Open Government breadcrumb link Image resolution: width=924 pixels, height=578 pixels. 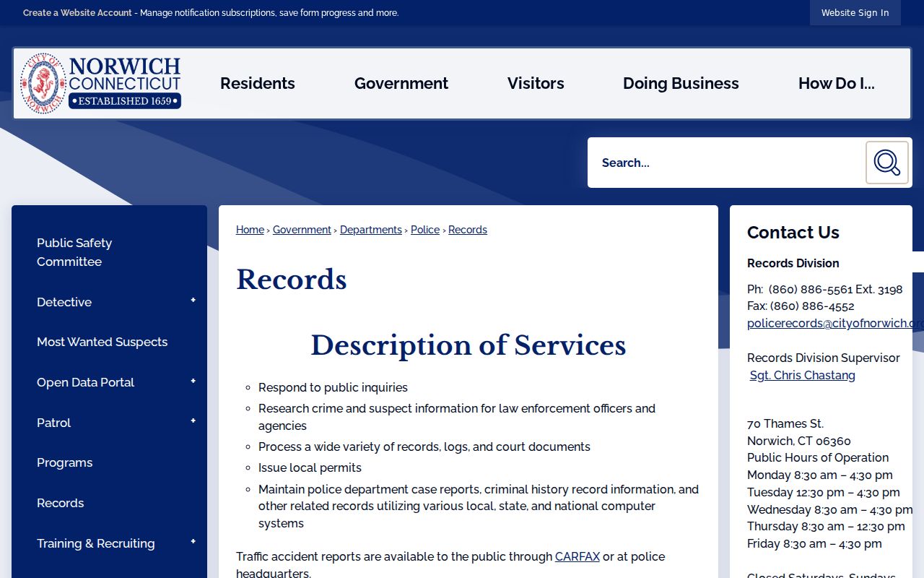pyautogui.click(x=302, y=230)
